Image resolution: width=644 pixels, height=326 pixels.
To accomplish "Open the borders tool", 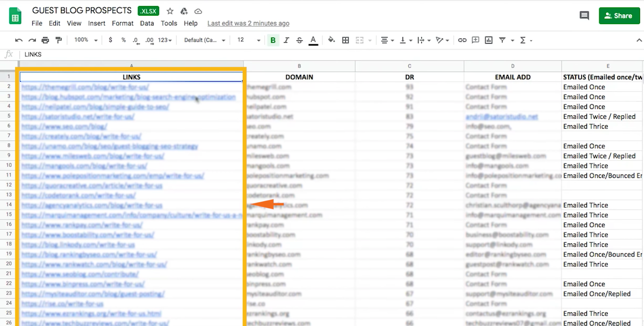I will click(345, 40).
